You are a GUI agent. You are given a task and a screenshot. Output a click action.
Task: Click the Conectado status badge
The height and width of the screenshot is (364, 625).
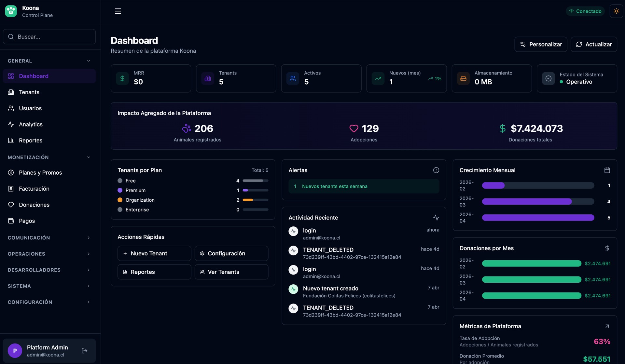[585, 11]
